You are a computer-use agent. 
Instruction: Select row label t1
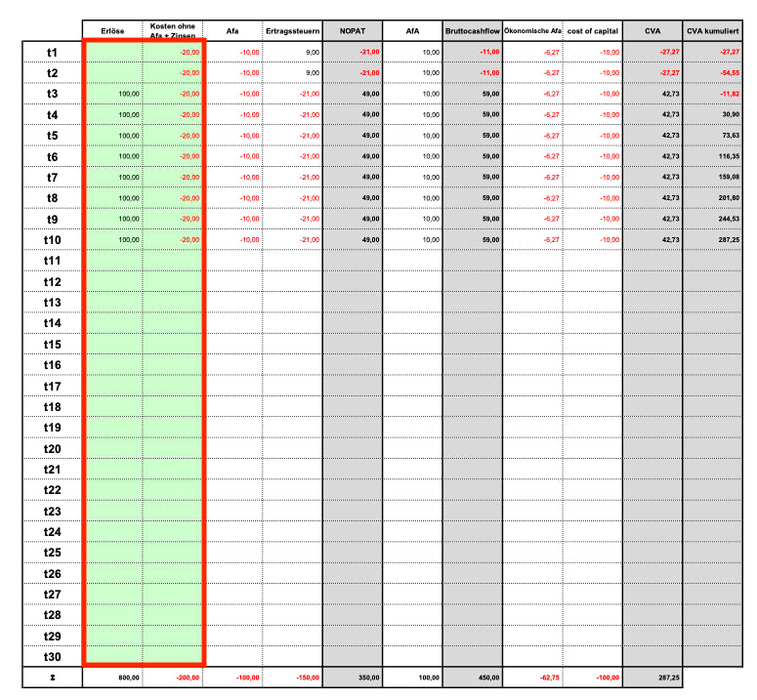pyautogui.click(x=52, y=52)
